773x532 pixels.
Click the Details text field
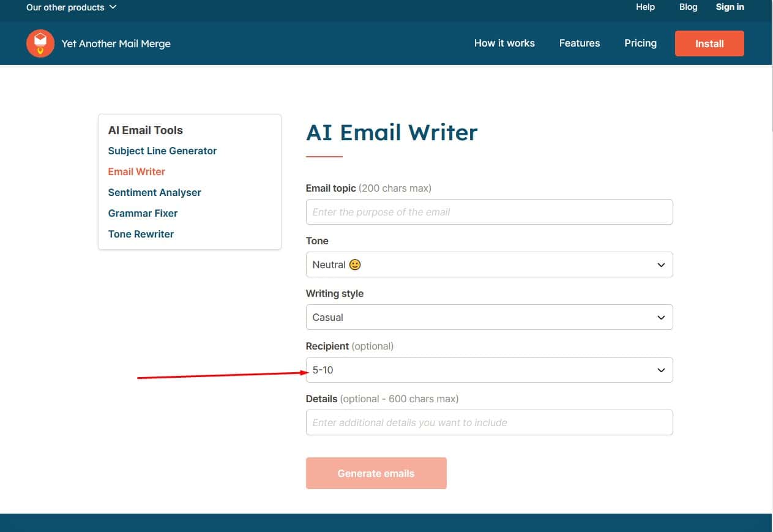click(488, 422)
